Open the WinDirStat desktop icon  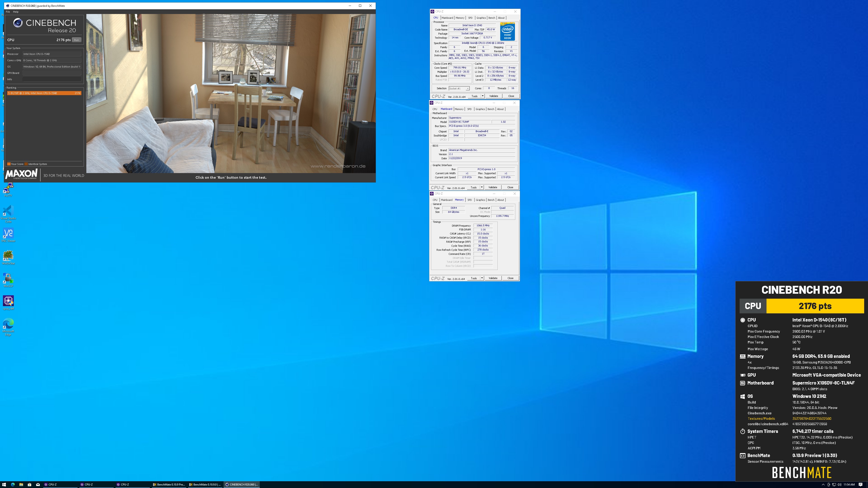tap(8, 258)
